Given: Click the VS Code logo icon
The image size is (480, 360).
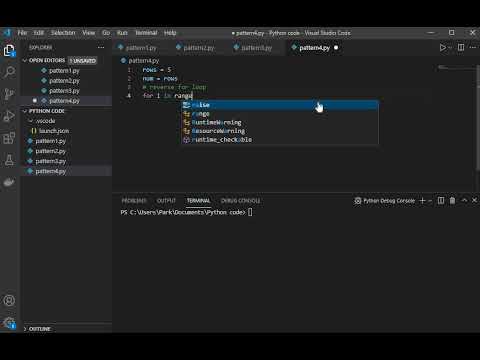Looking at the screenshot, I should (7, 33).
